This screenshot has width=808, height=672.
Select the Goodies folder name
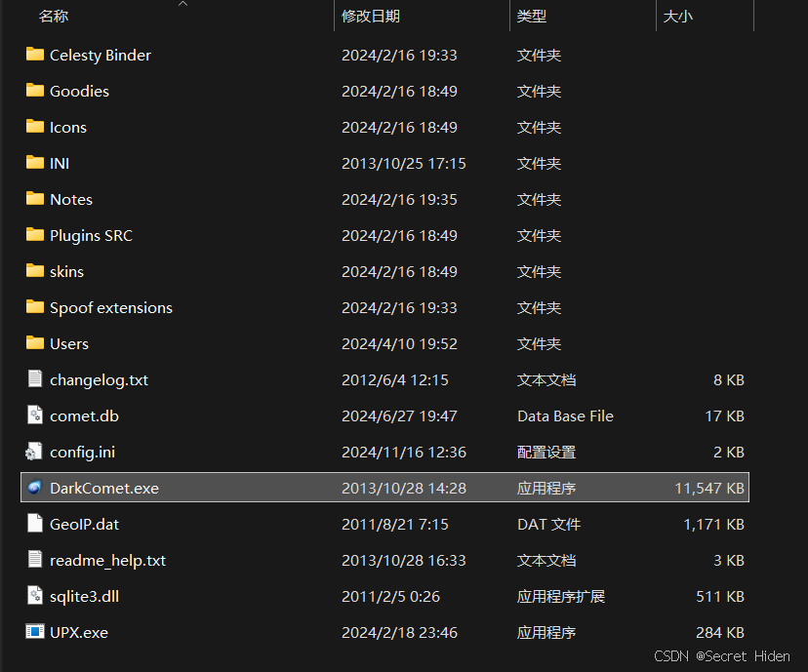point(79,91)
